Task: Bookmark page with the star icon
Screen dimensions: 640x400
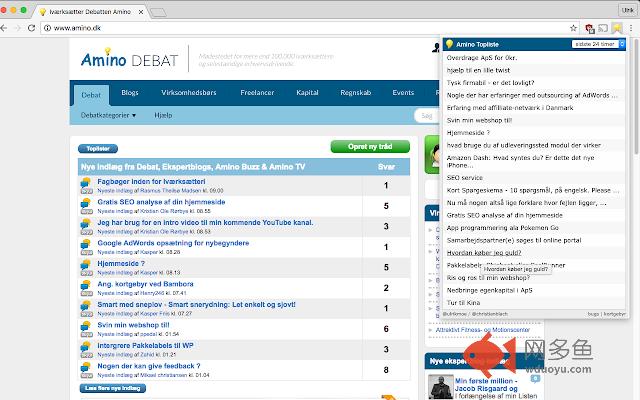Action: [573, 28]
